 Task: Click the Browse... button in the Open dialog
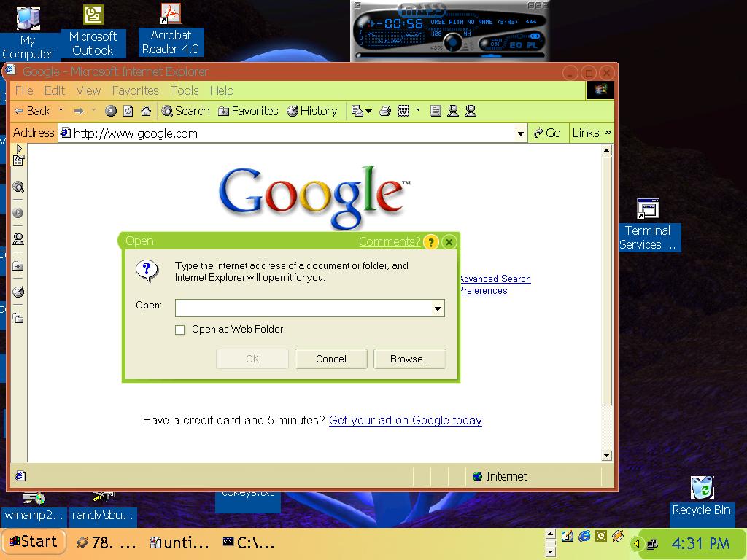410,359
